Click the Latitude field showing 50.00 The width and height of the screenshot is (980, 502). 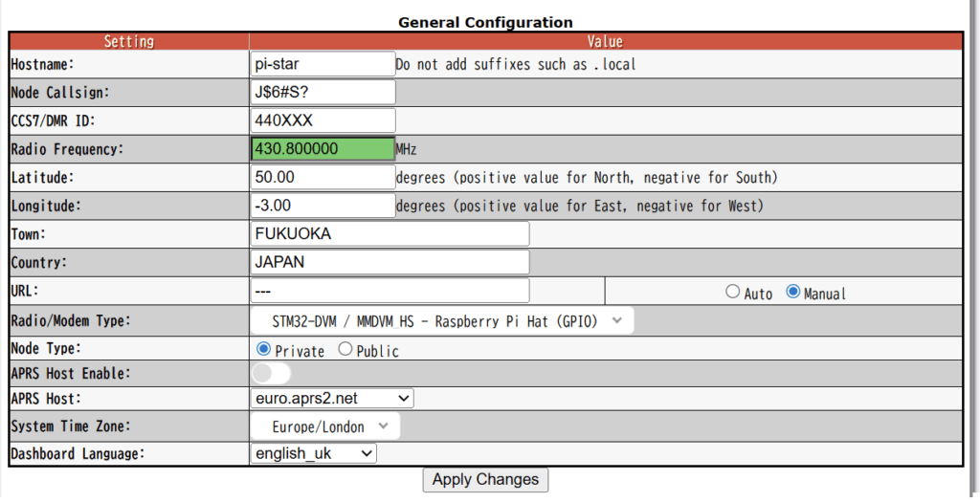coord(323,177)
